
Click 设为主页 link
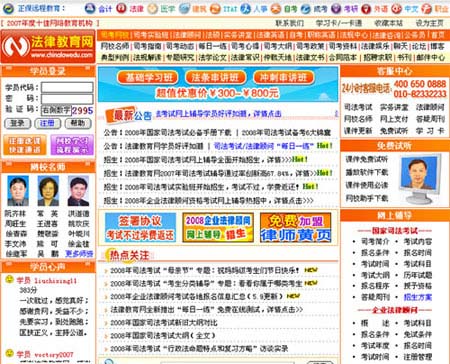point(430,23)
